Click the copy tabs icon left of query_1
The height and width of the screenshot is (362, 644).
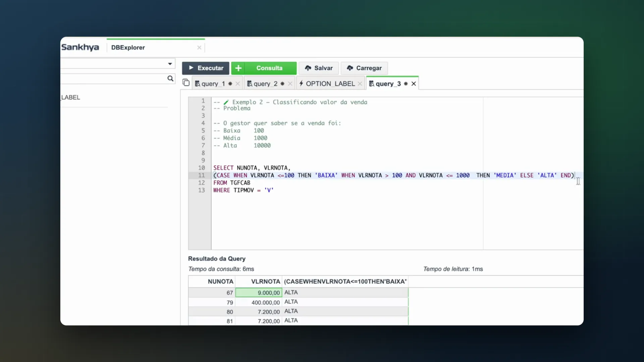click(186, 83)
